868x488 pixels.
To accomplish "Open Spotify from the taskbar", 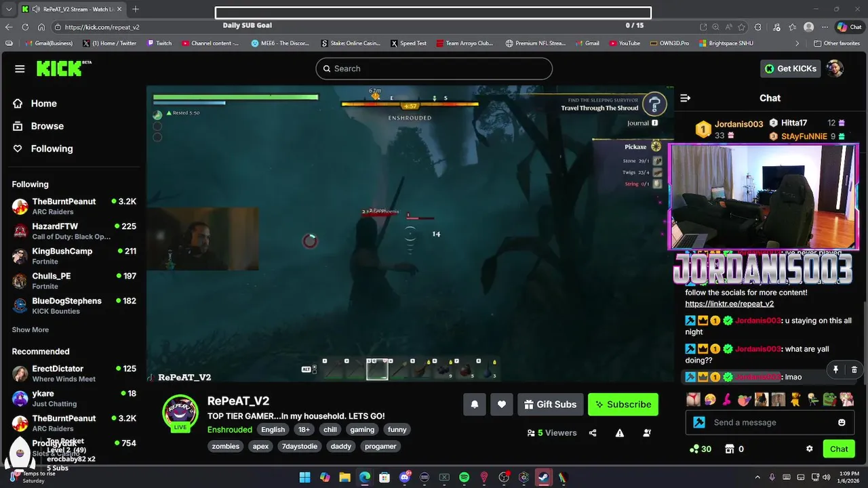I will point(464,477).
